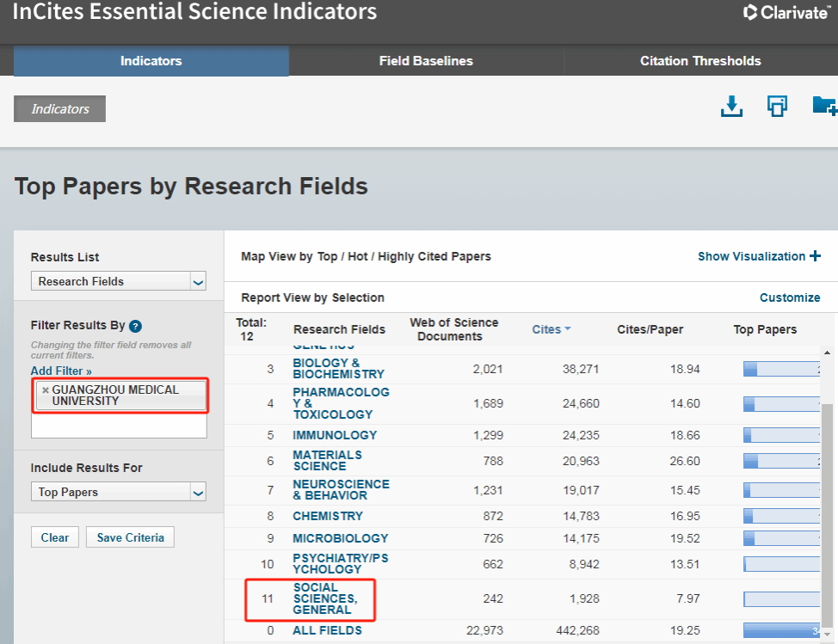Click the Add Filter link
The width and height of the screenshot is (838, 644).
pyautogui.click(x=61, y=371)
